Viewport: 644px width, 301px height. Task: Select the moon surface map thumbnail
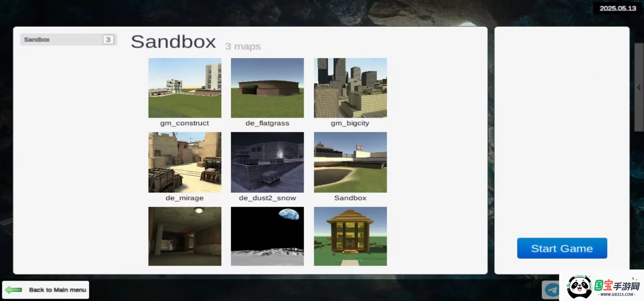[x=267, y=236]
